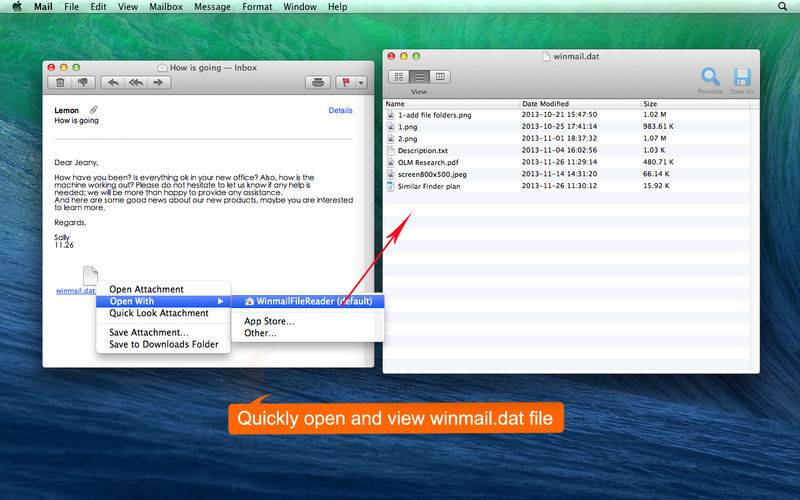Open the Help menu

337,7
